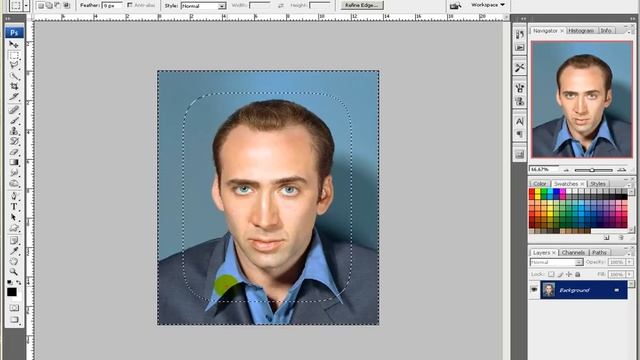Choose Add to selection mode
640x360 pixels.
[x=49, y=6]
